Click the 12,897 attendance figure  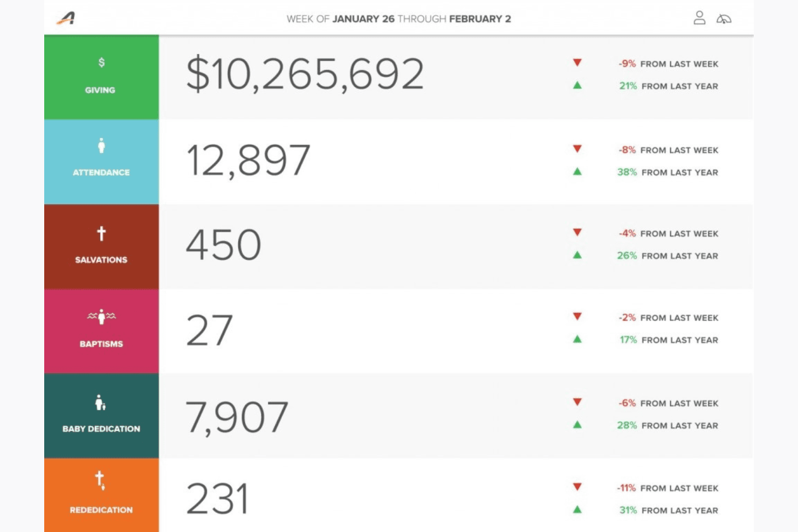tap(248, 160)
